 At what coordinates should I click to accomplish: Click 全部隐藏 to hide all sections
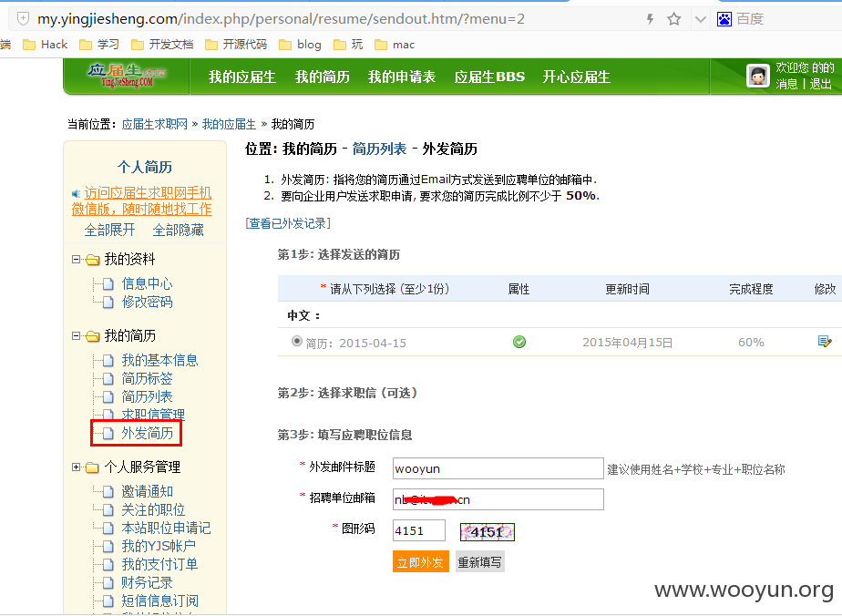coord(179,230)
